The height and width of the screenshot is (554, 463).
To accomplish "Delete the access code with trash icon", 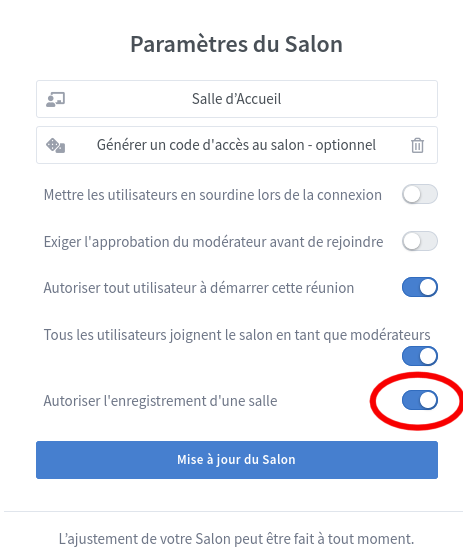I will click(x=417, y=145).
